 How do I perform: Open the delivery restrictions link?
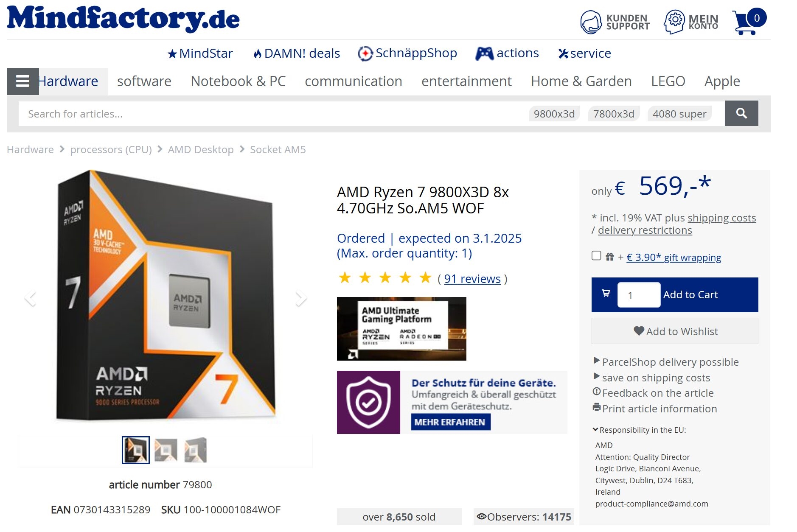point(645,230)
